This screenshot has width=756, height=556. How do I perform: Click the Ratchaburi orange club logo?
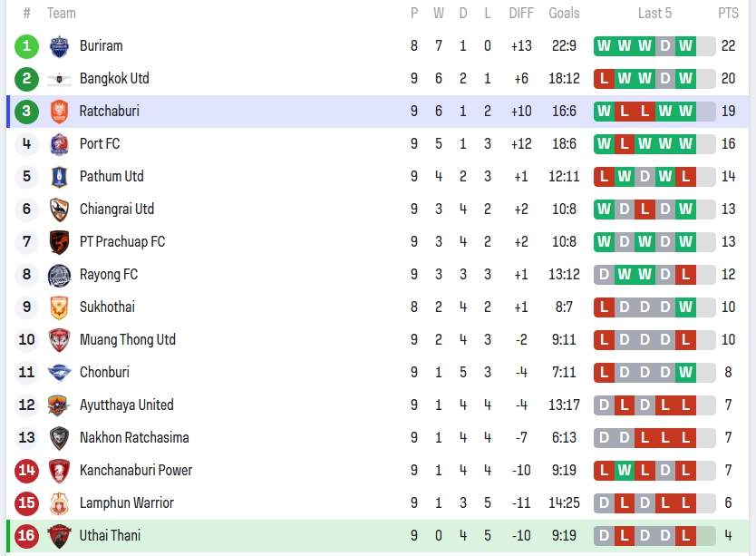point(59,112)
